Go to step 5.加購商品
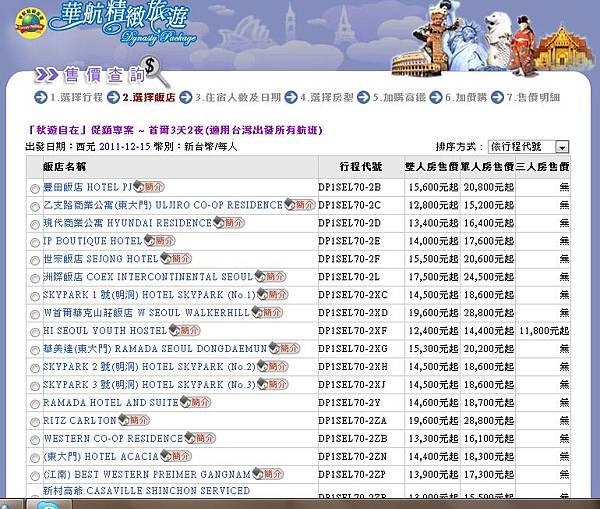The width and height of the screenshot is (600, 509). (x=399, y=97)
